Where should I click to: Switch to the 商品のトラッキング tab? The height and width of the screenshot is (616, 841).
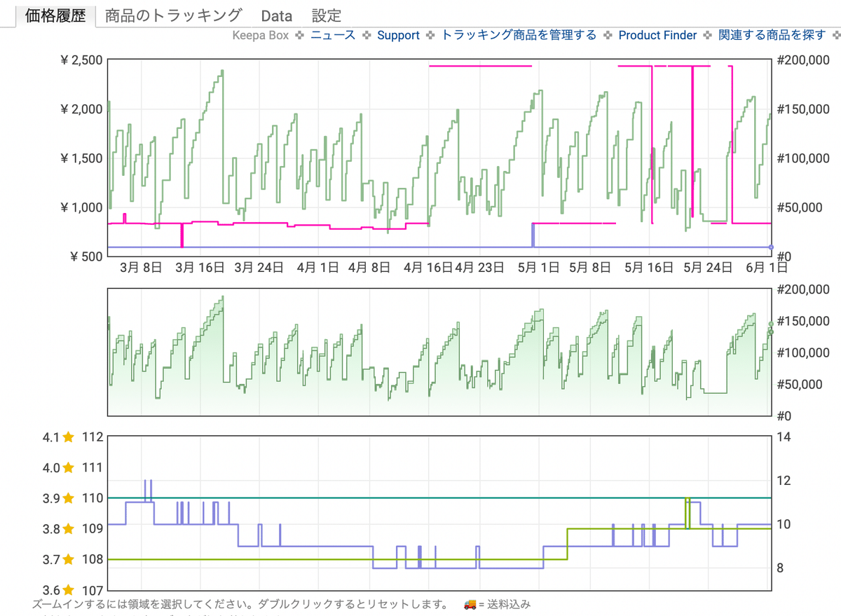click(x=171, y=15)
